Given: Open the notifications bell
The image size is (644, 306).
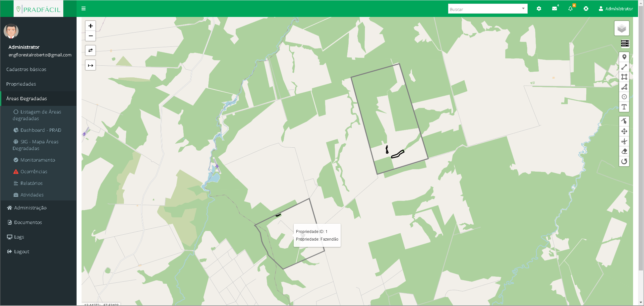Looking at the screenshot, I should tap(570, 9).
